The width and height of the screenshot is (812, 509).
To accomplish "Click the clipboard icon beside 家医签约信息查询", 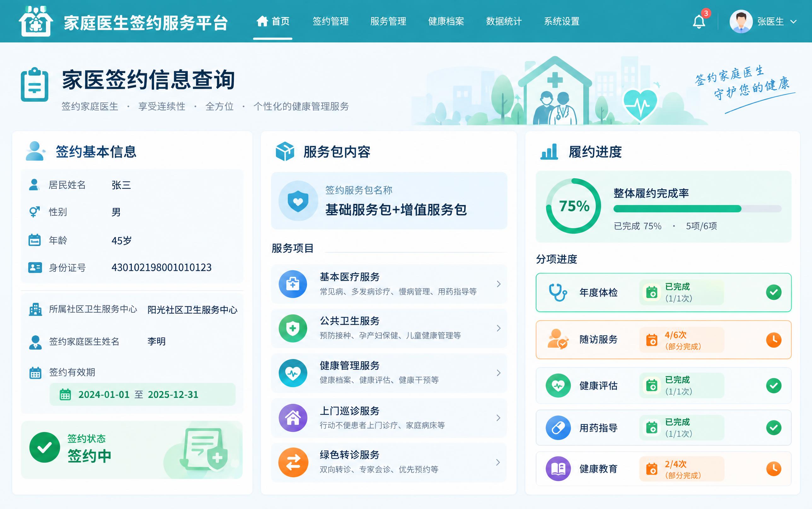I will (34, 84).
